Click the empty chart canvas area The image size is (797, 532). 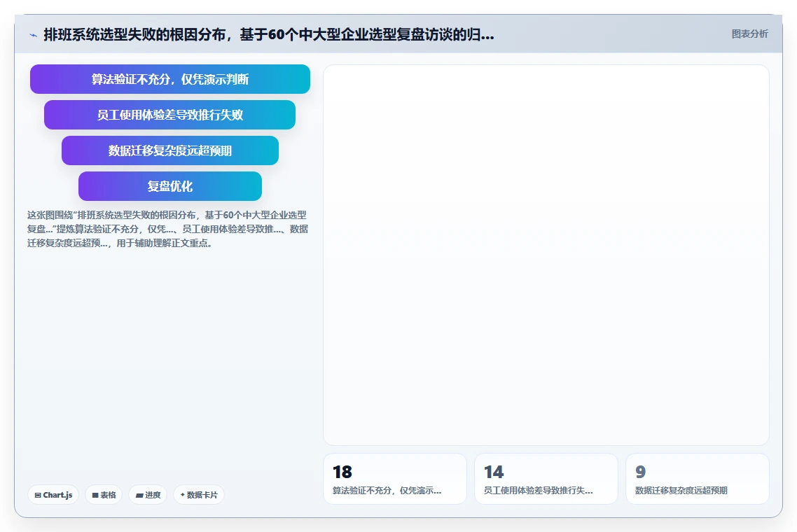[546, 255]
